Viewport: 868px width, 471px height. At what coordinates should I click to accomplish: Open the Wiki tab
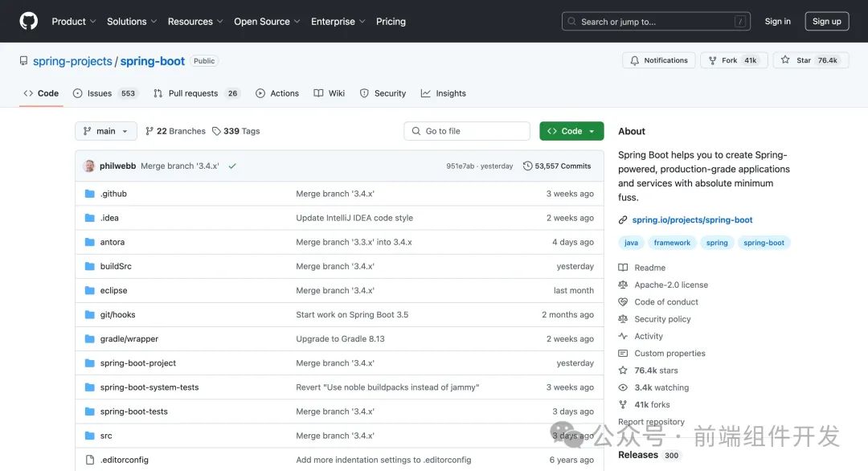click(330, 93)
